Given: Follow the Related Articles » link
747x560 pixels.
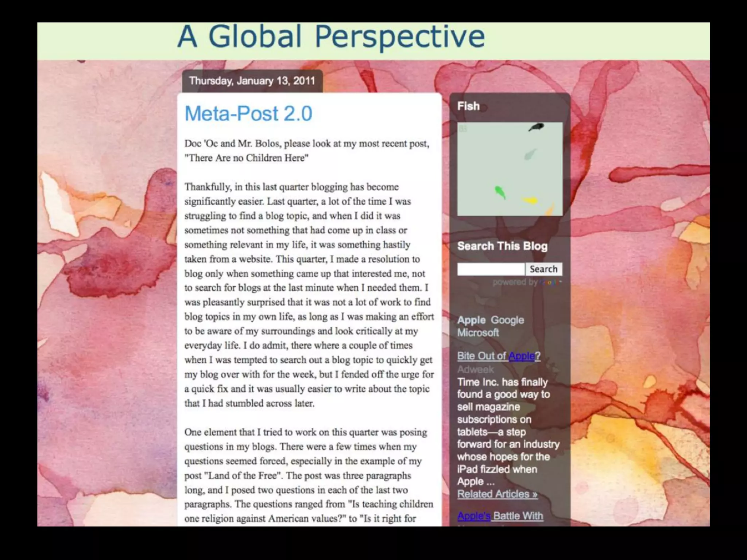Looking at the screenshot, I should tap(497, 494).
